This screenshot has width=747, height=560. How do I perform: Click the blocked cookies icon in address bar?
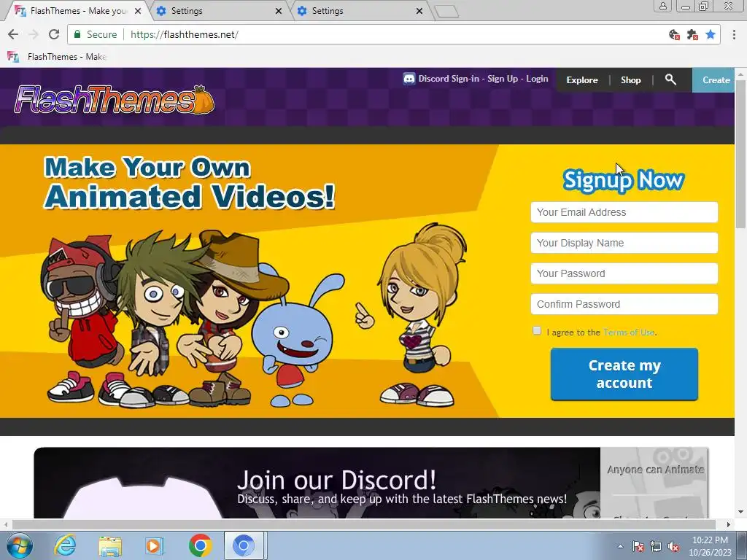point(674,34)
